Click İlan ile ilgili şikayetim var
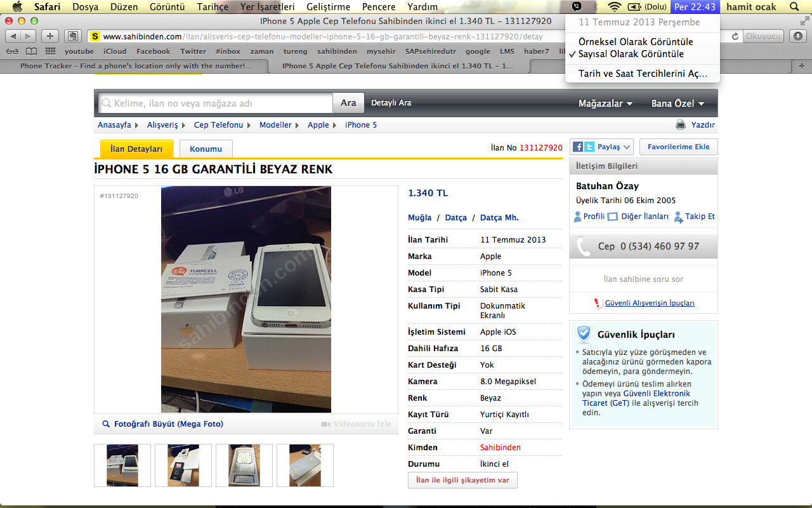 click(462, 480)
